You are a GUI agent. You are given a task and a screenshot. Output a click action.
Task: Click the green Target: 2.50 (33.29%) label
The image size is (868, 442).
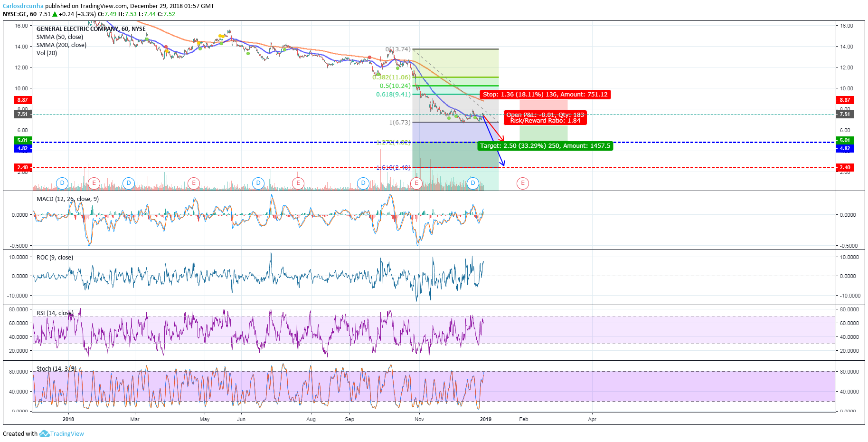pos(545,146)
